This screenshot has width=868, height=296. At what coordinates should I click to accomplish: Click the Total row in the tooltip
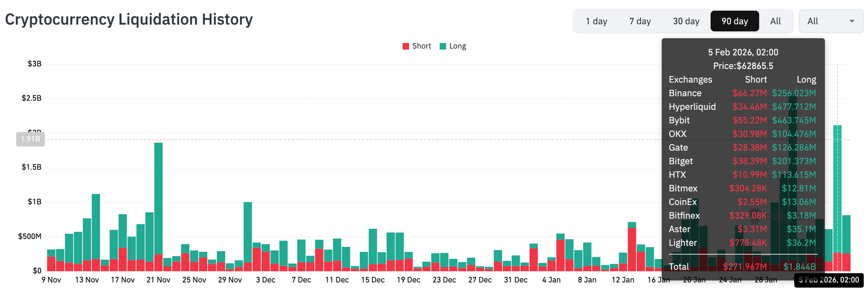(742, 266)
